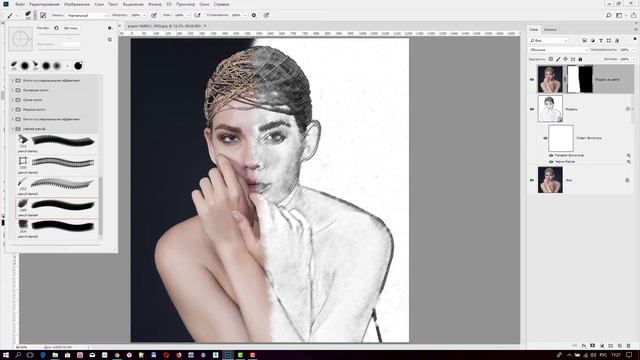Viewport: 640px width, 360px height.
Task: Select the Слои panel tab
Action: (x=533, y=29)
